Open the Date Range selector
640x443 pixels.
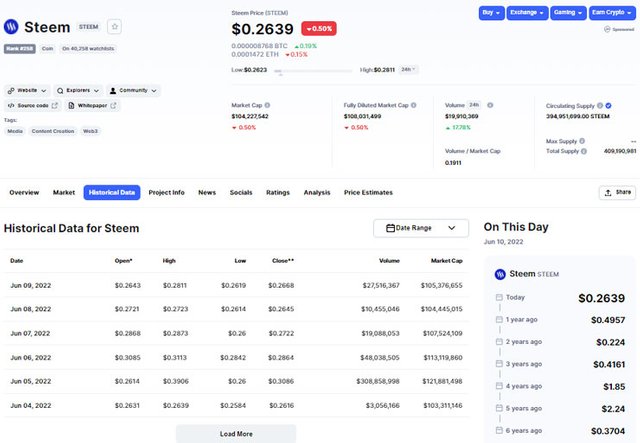click(421, 228)
